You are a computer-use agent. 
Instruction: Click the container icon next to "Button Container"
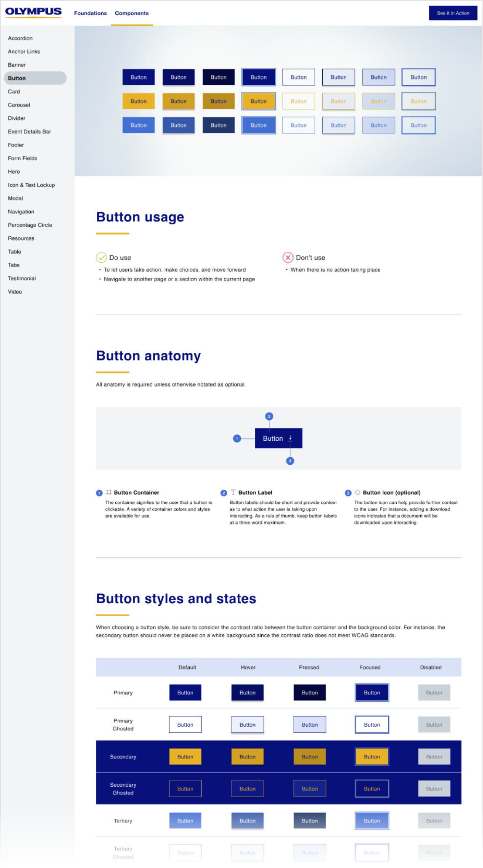point(108,492)
